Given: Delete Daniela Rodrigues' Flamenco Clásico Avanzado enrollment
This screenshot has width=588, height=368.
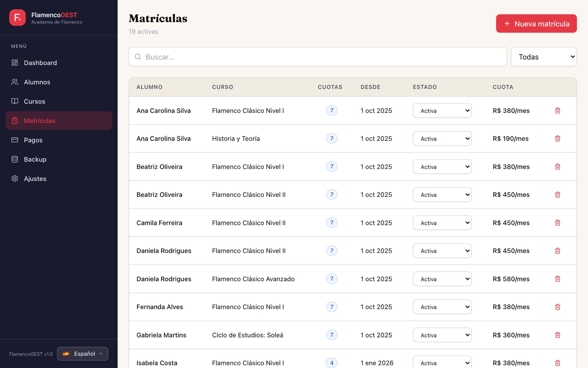Looking at the screenshot, I should 557,279.
